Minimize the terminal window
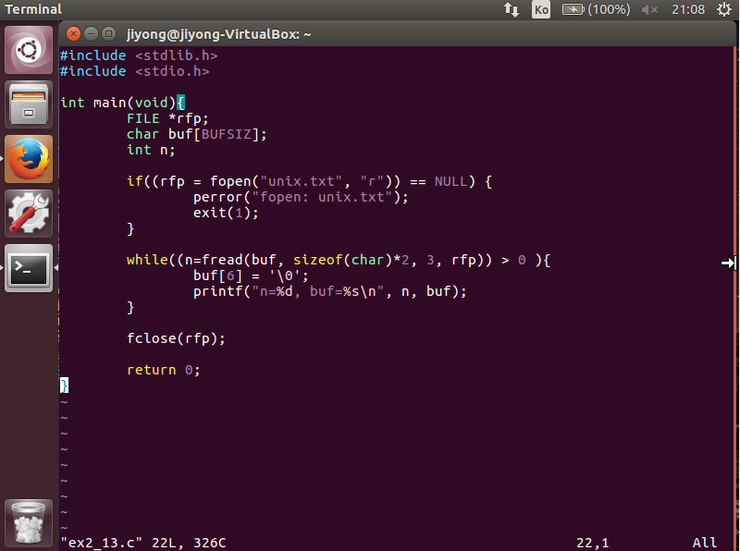 coord(91,34)
